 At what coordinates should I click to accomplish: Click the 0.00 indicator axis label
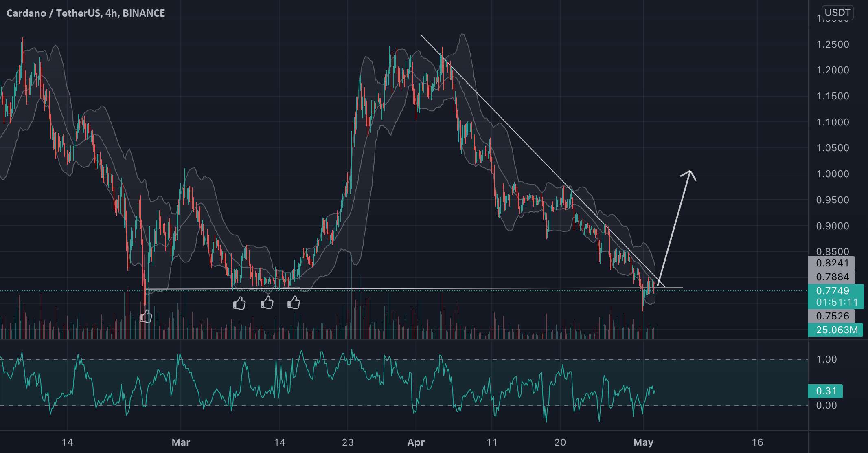tap(827, 405)
